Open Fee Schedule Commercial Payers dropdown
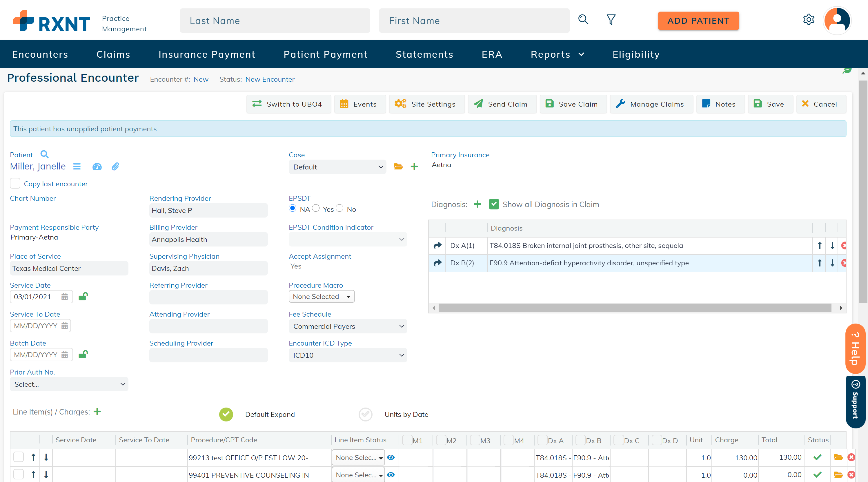868x482 pixels. pyautogui.click(x=348, y=326)
